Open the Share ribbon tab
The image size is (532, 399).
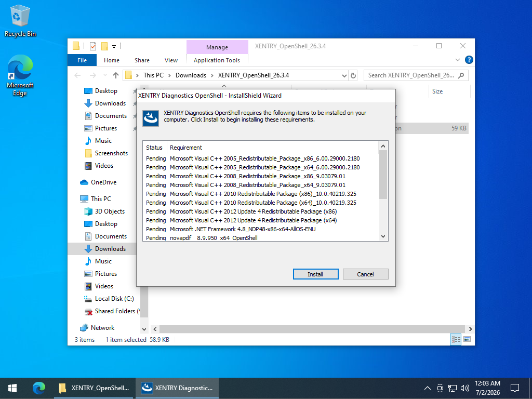(142, 60)
